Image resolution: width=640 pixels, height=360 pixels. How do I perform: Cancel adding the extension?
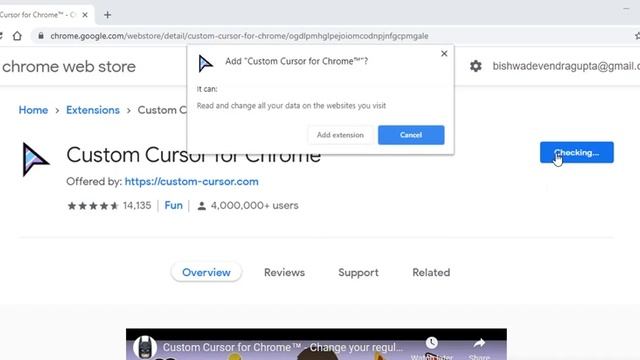tap(411, 135)
